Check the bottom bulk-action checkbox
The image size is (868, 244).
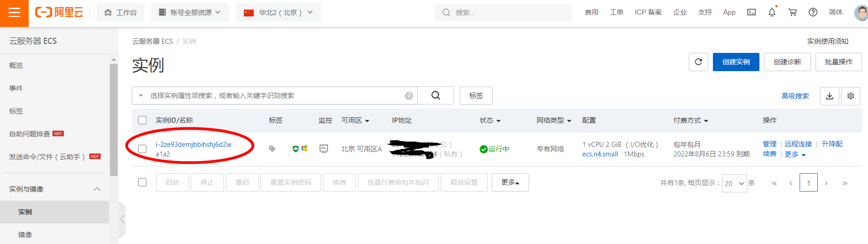pyautogui.click(x=142, y=182)
